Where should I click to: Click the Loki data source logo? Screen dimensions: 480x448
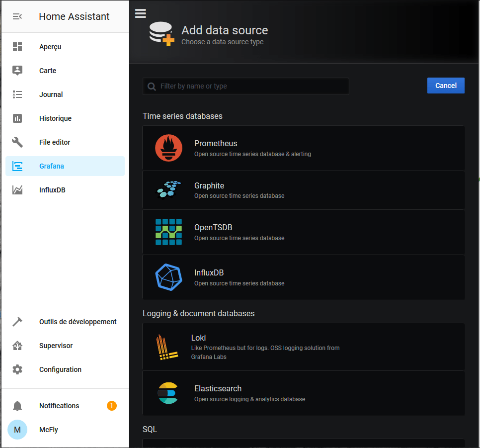point(166,347)
